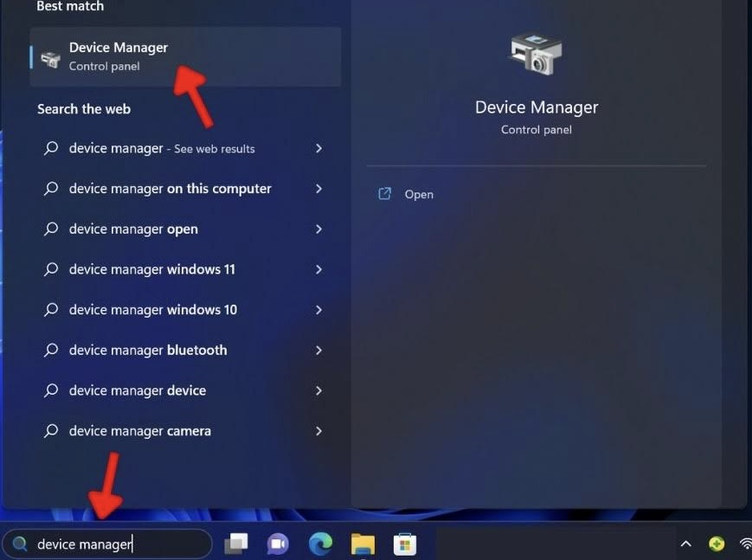Image resolution: width=752 pixels, height=560 pixels.
Task: Click the large Device Manager icon in preview pane
Action: (x=535, y=54)
